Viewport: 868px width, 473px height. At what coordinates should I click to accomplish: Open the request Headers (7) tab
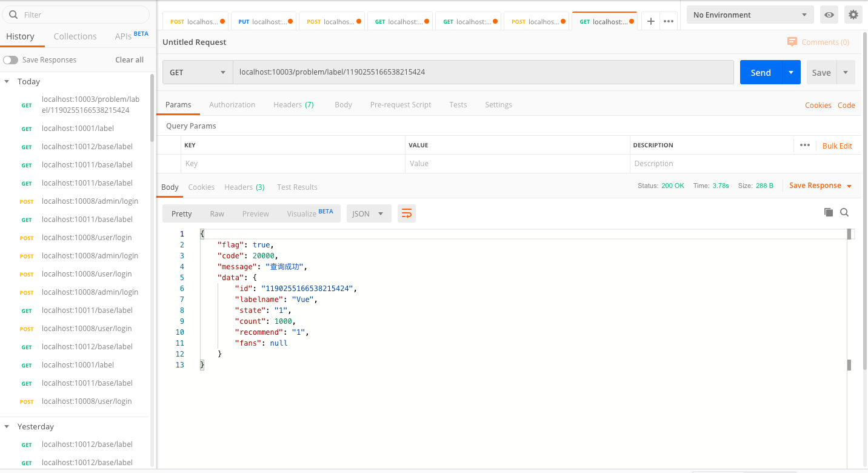[293, 105]
